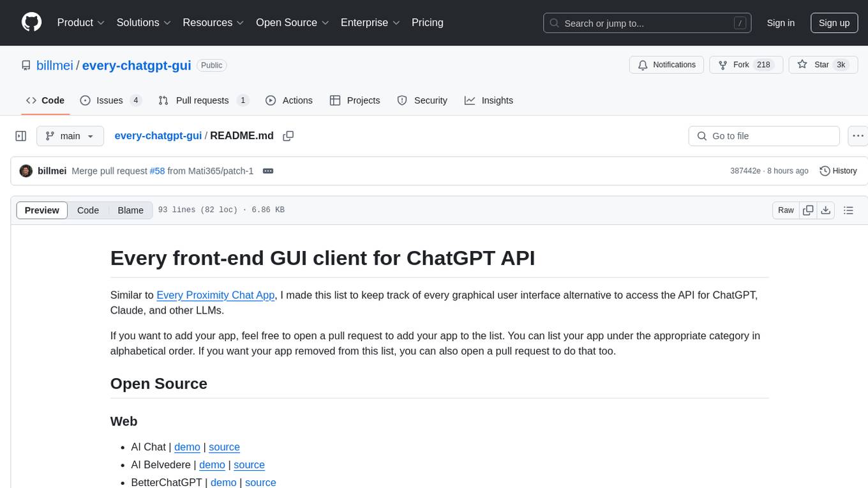
Task: Open the document outline list
Action: pos(848,210)
